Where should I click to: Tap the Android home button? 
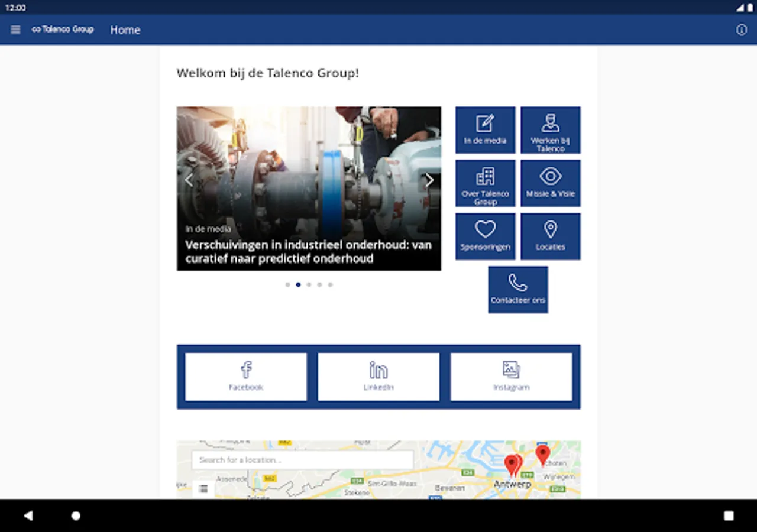click(x=76, y=515)
